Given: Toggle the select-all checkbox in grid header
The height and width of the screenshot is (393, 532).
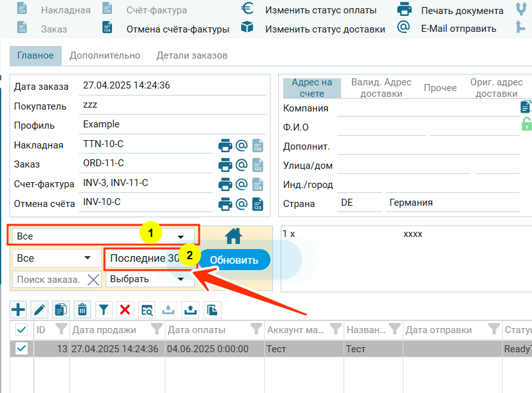Looking at the screenshot, I should click(x=21, y=329).
